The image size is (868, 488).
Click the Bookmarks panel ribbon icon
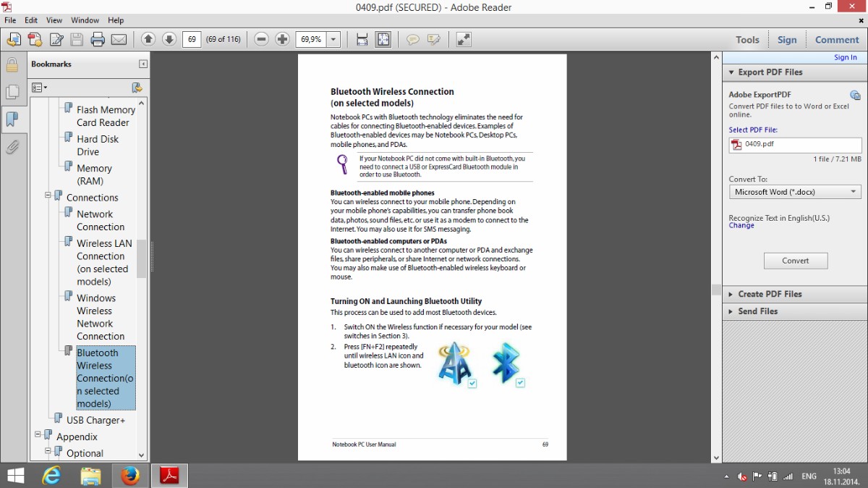(12, 119)
